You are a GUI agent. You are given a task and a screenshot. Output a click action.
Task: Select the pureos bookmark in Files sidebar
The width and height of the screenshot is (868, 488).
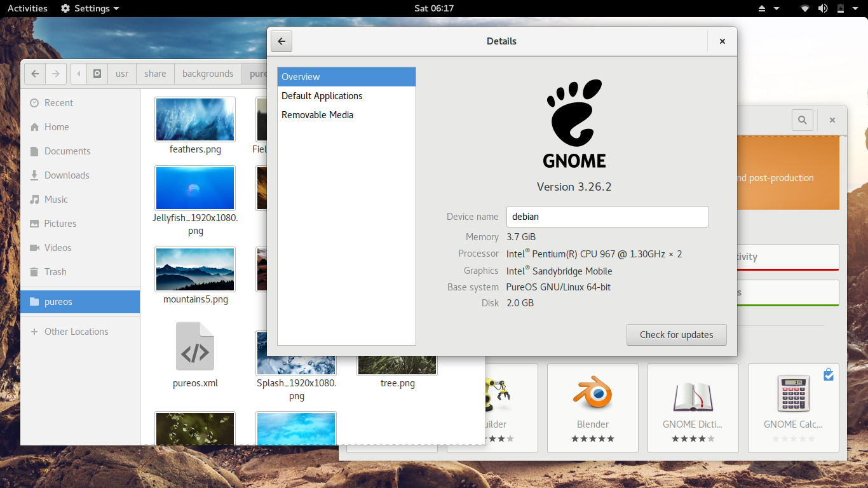(80, 302)
